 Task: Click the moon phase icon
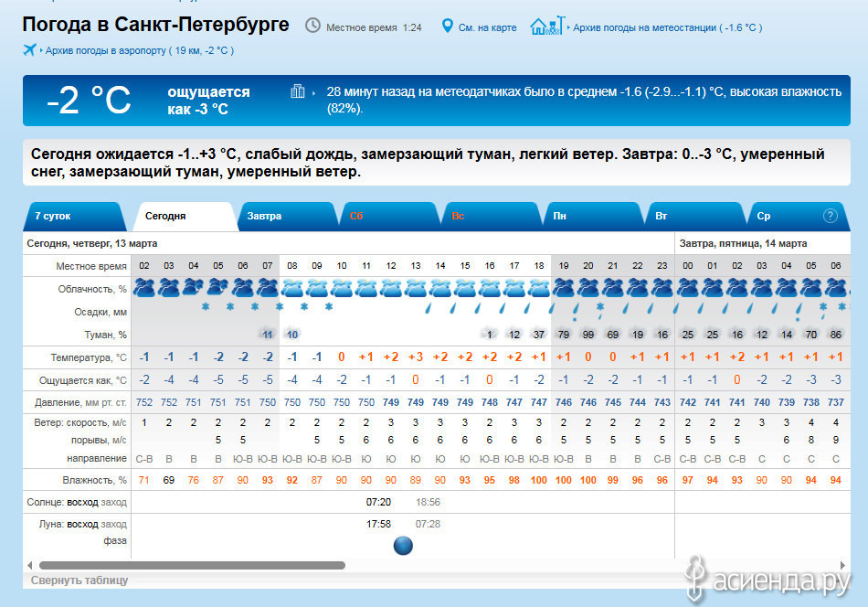[x=403, y=546]
